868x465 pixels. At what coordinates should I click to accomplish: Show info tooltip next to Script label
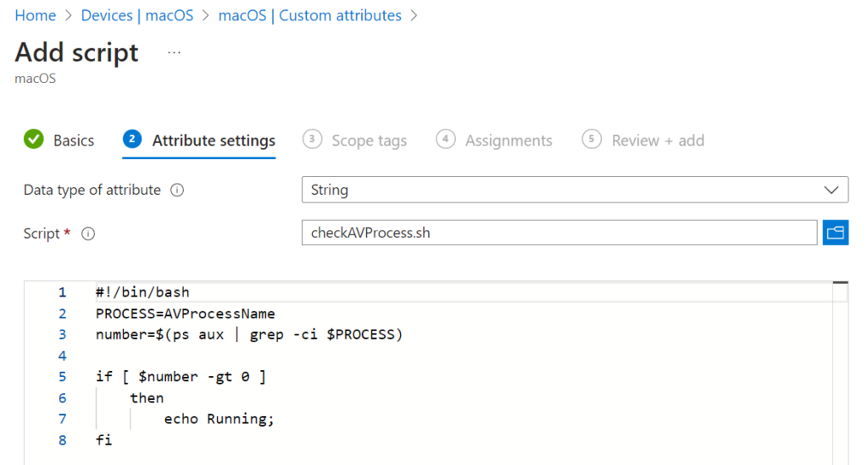click(x=88, y=234)
